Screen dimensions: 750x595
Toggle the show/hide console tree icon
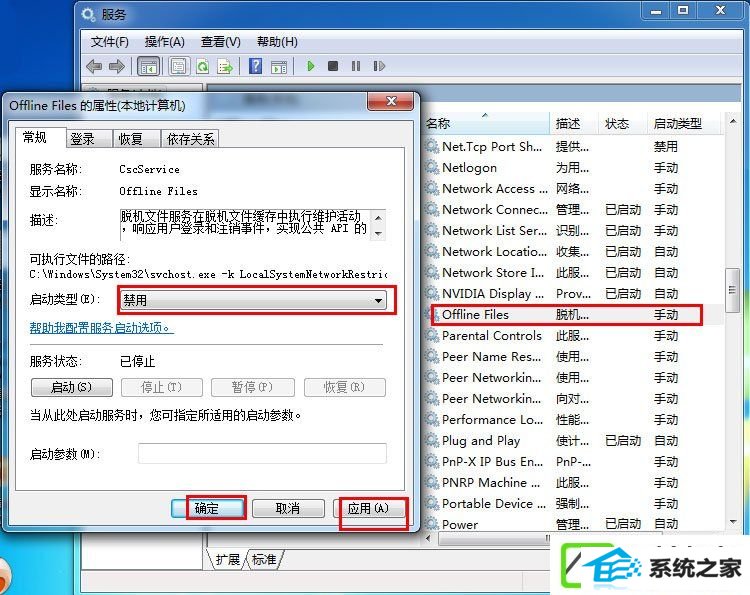[x=148, y=66]
